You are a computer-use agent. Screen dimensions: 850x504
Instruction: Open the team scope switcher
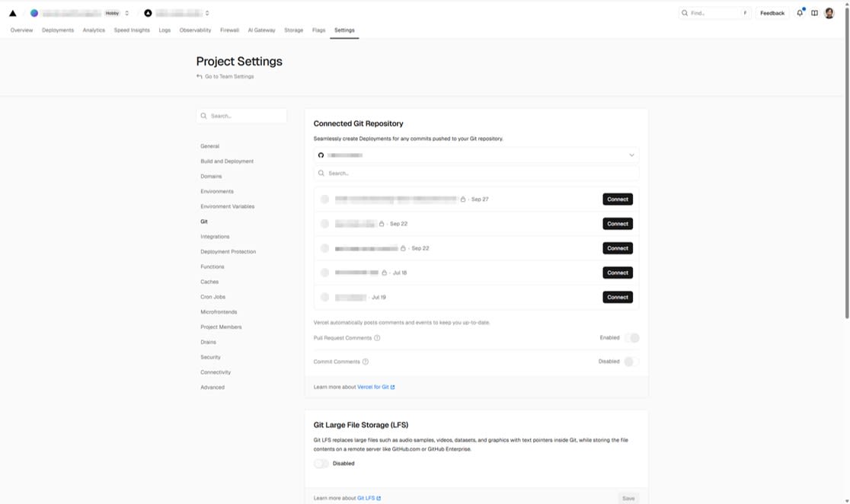[127, 12]
